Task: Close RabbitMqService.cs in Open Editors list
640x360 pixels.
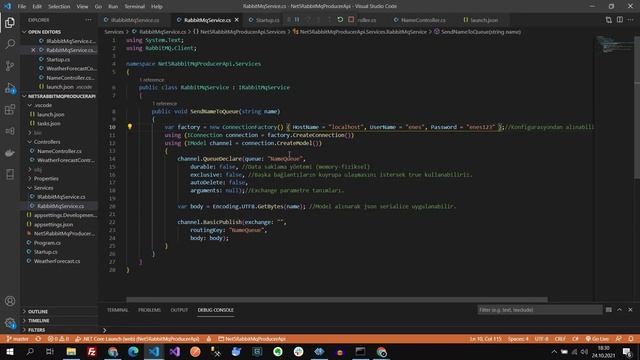Action: click(x=33, y=50)
